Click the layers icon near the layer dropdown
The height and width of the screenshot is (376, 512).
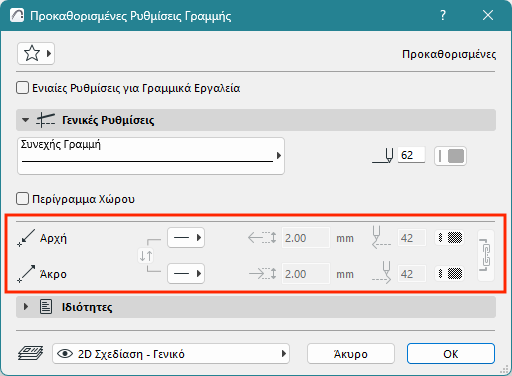coord(30,354)
